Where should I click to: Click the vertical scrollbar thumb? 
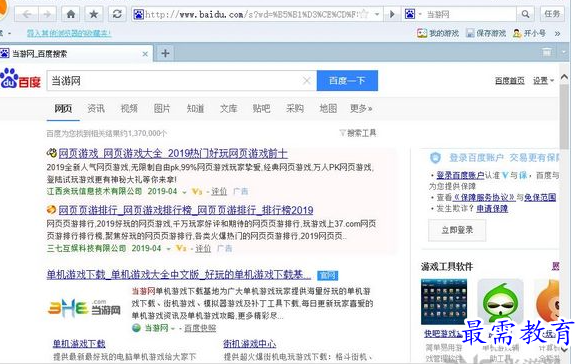coord(564,116)
